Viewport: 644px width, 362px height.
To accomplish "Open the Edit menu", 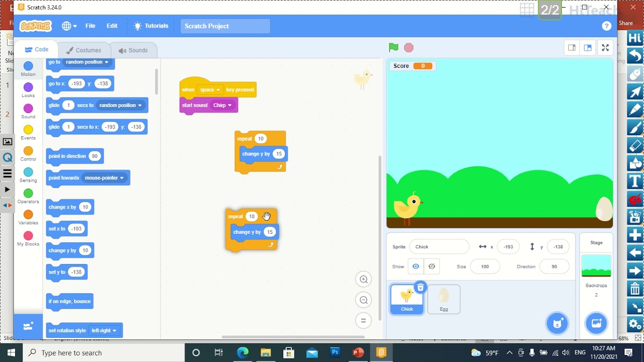I will pos(112,26).
